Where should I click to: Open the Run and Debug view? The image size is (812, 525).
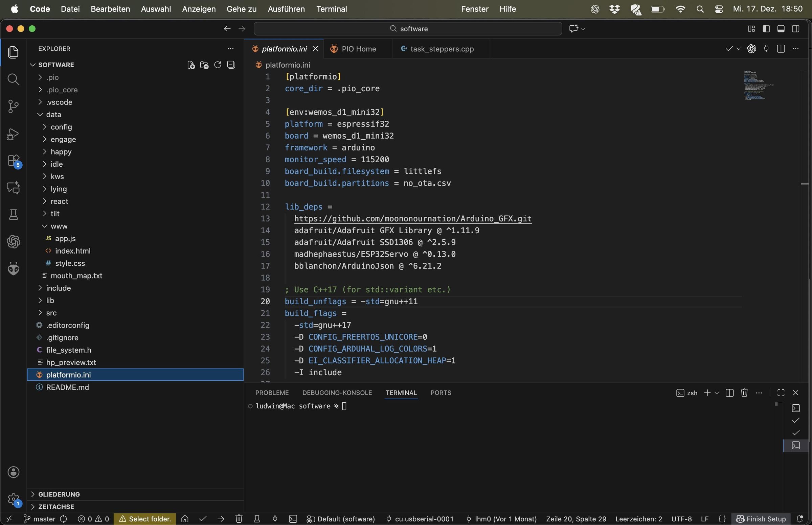(13, 134)
